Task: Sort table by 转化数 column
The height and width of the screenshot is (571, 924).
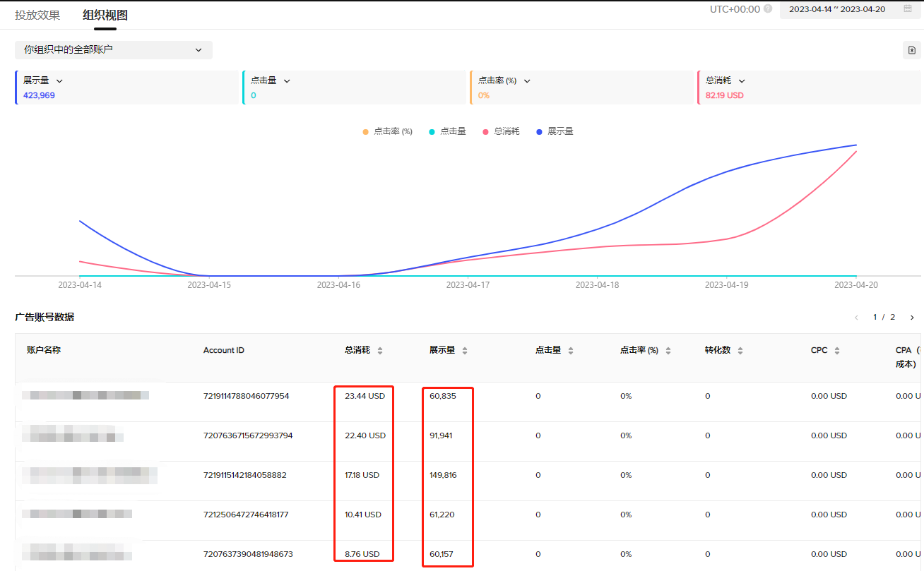Action: coord(740,351)
